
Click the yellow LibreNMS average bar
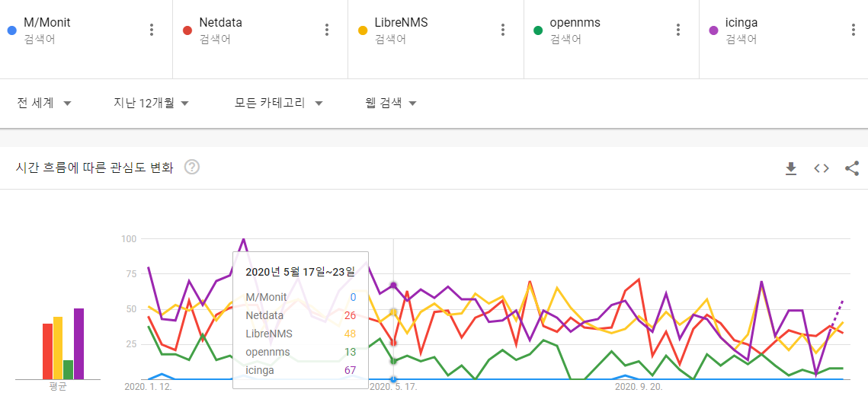(58, 348)
